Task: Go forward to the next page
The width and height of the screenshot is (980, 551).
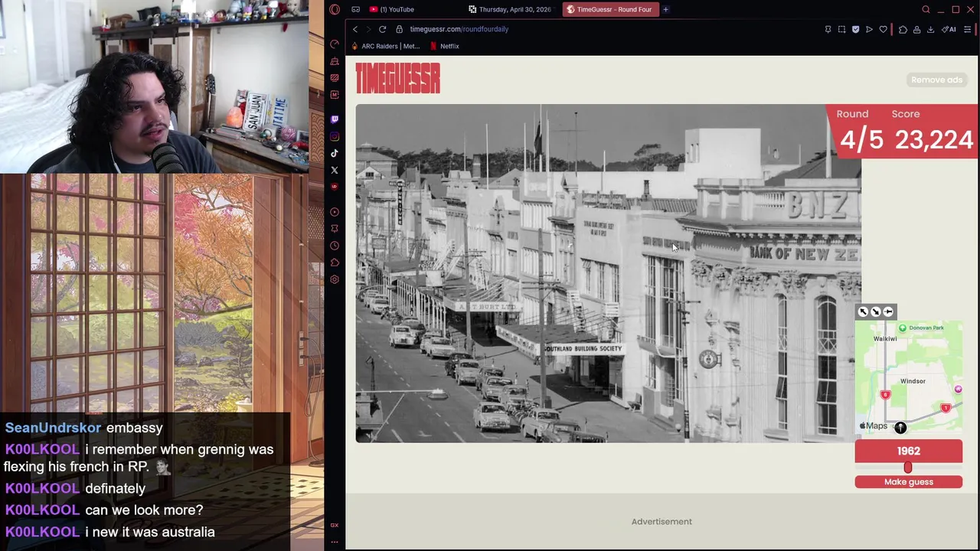Action: (368, 29)
